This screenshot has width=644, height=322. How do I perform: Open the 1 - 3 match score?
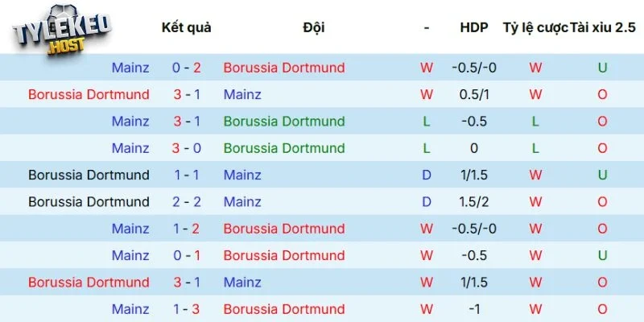click(x=186, y=309)
